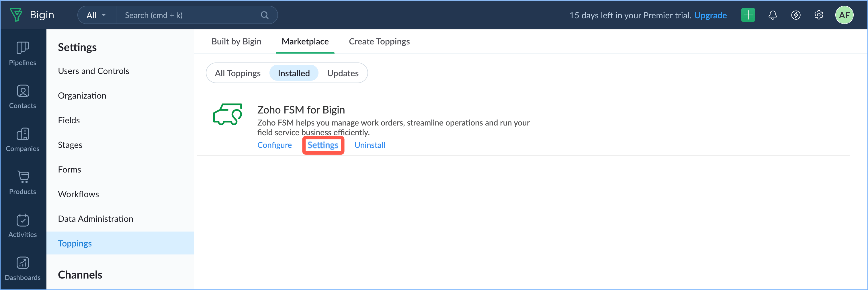The image size is (868, 290).
Task: View the Updates filter
Action: pos(343,73)
